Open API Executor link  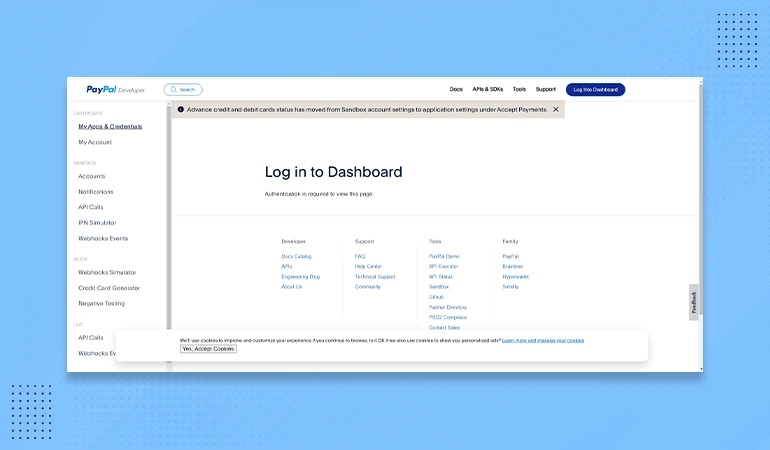(443, 266)
